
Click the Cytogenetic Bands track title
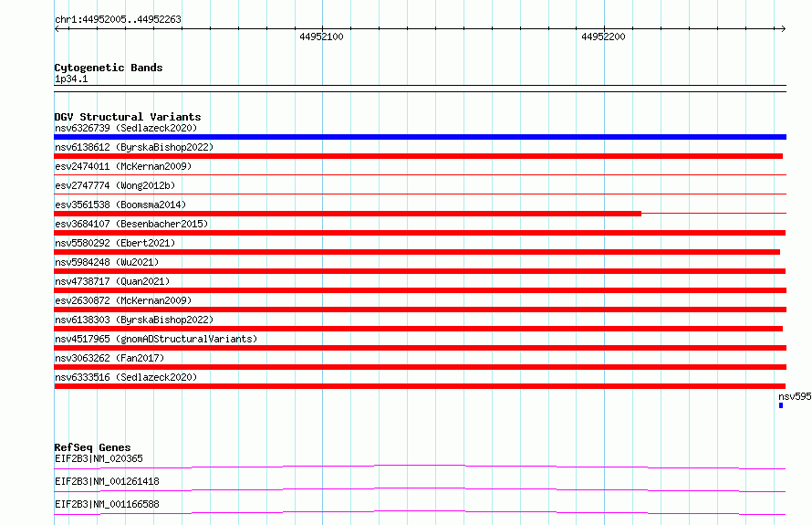pos(109,68)
